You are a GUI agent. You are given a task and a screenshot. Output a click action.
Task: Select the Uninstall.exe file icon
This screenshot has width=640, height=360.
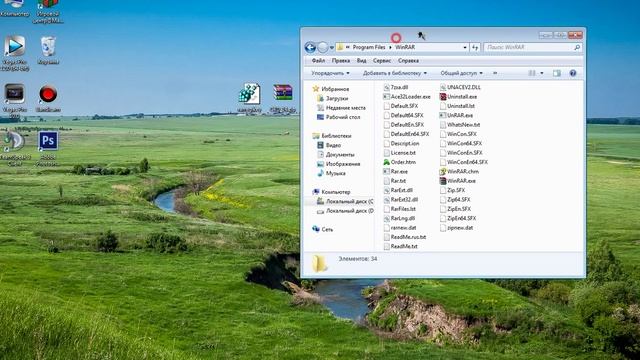(443, 97)
